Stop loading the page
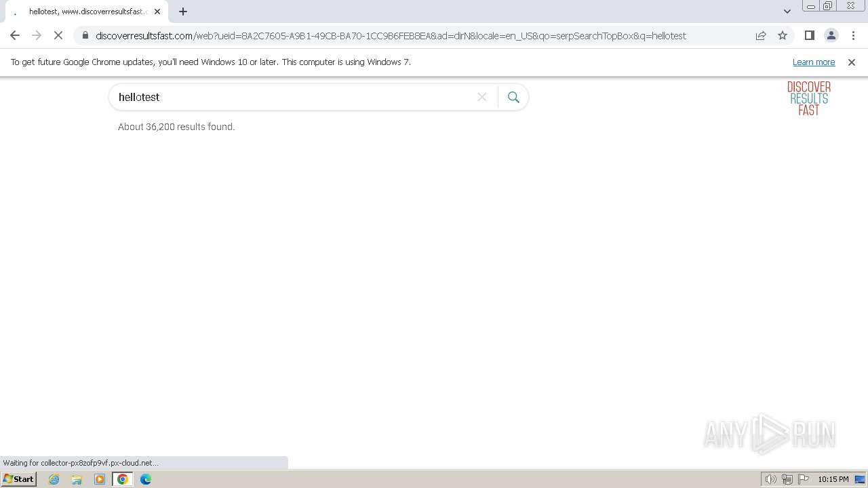Viewport: 868px width, 488px height. pos(58,35)
